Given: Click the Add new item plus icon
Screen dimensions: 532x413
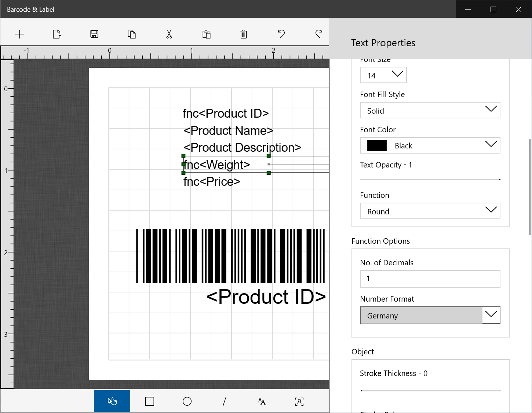Looking at the screenshot, I should tap(19, 34).
